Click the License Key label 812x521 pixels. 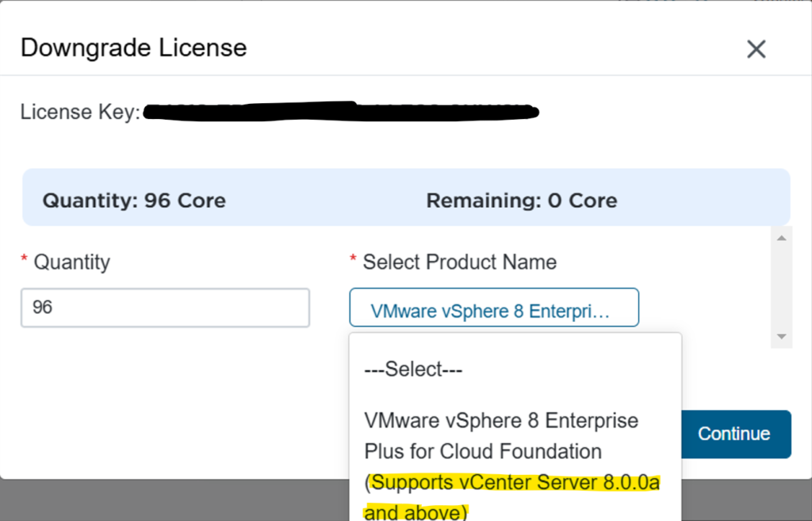tap(79, 112)
